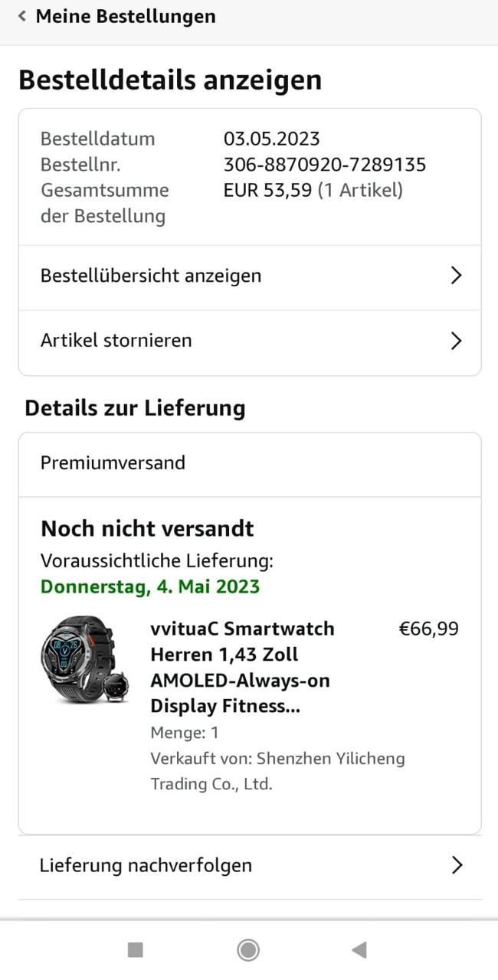
Task: Tap the EUR 53,59 order total
Action: point(267,190)
